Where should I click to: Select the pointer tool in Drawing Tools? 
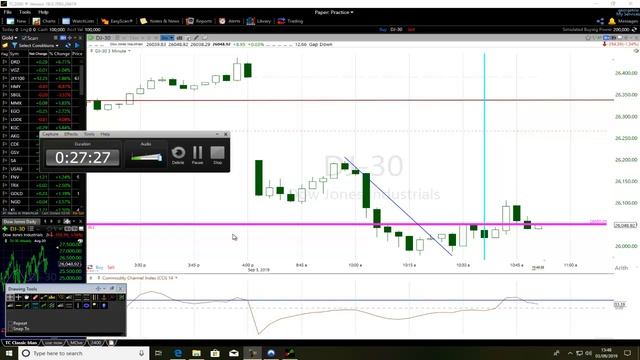click(x=11, y=298)
